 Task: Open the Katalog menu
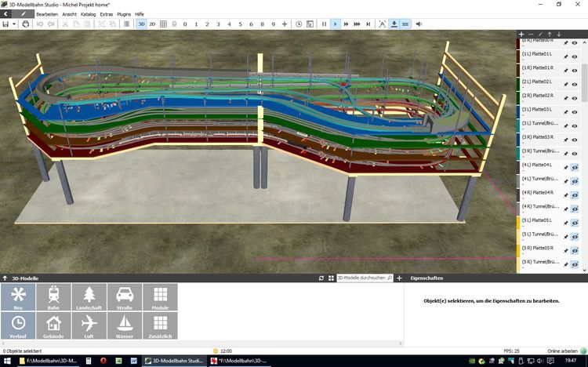(x=88, y=14)
